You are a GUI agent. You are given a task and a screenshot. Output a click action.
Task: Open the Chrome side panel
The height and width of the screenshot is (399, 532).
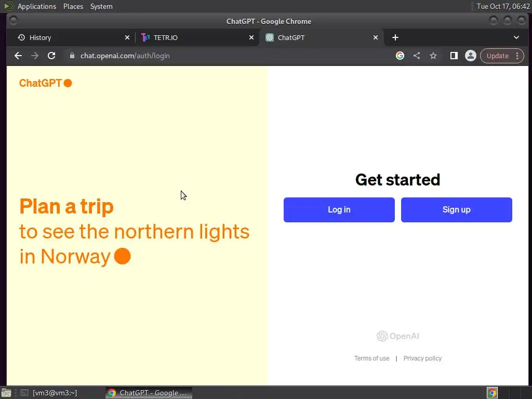pyautogui.click(x=454, y=56)
